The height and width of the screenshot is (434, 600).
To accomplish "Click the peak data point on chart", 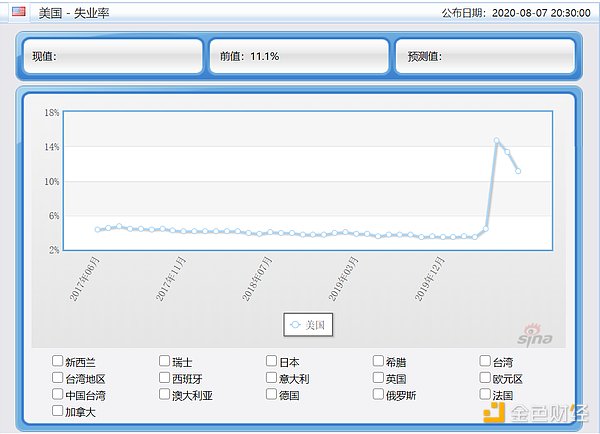I will (496, 140).
